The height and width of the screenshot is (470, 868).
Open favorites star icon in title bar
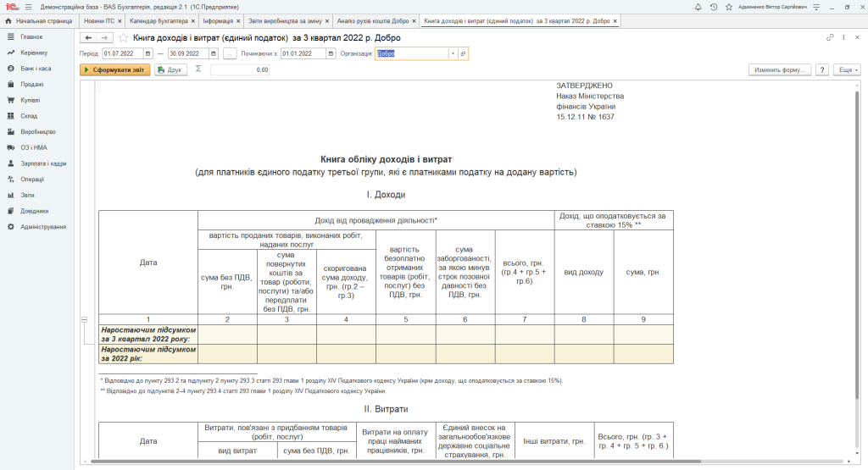coord(729,7)
